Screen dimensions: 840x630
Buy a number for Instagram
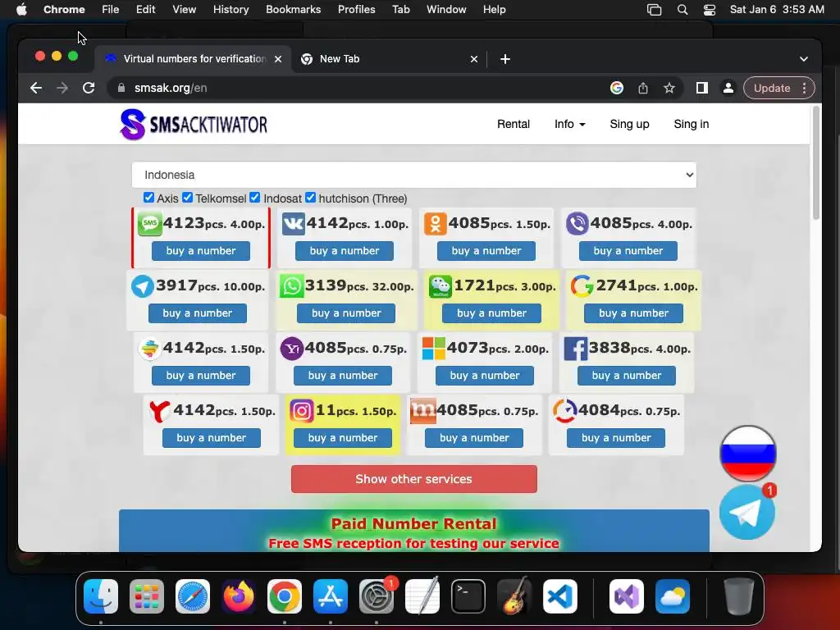(x=343, y=438)
